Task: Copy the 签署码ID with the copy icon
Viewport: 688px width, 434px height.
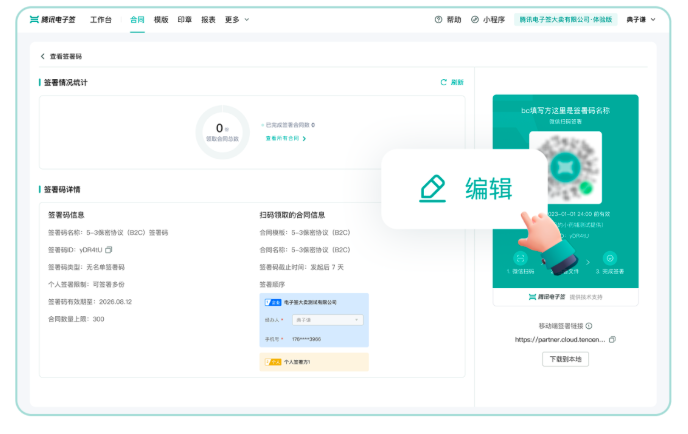Action: point(109,250)
